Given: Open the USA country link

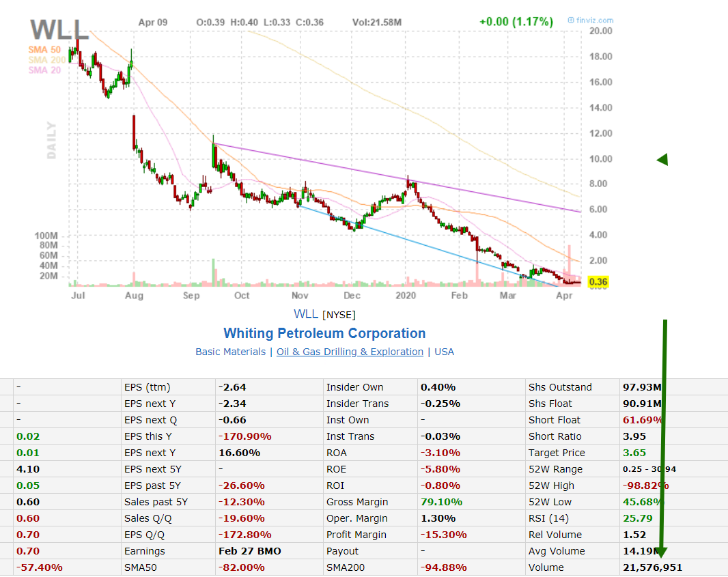Looking at the screenshot, I should 445,352.
